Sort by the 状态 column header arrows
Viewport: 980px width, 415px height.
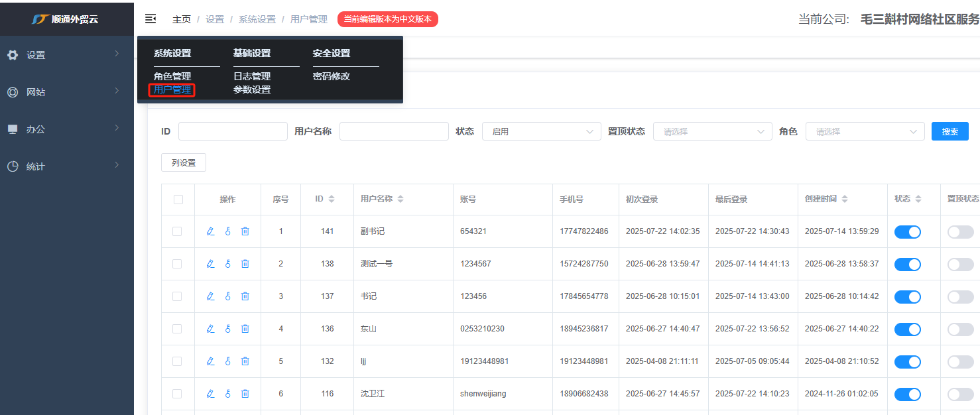click(918, 199)
